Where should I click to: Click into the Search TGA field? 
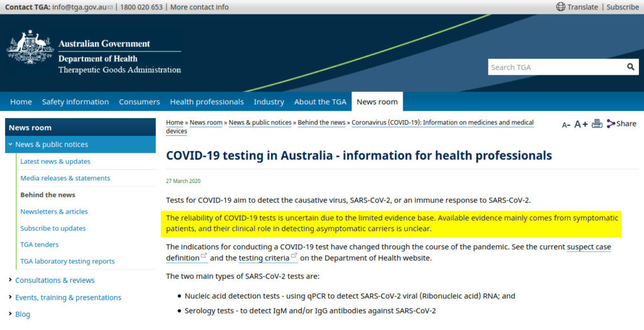point(555,67)
